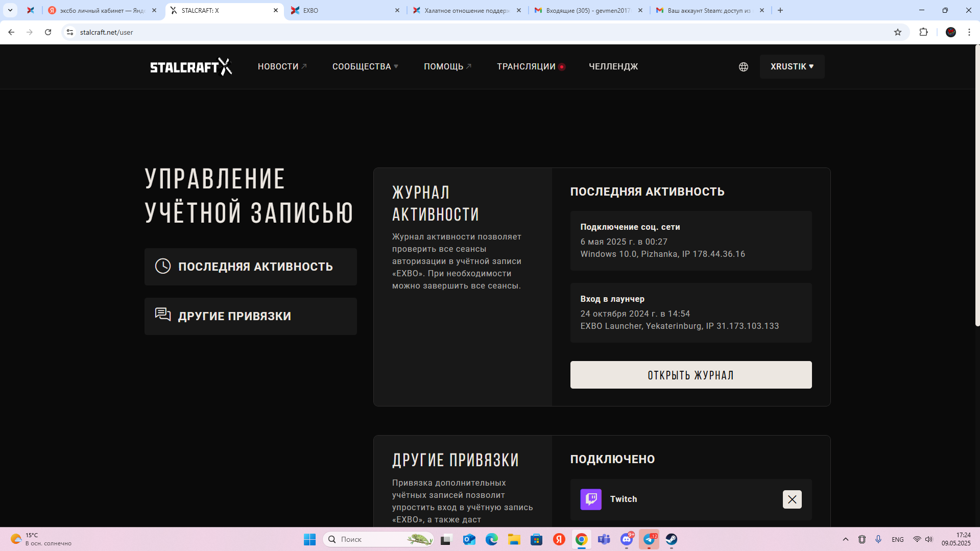Open Windows Start menu

pyautogui.click(x=310, y=539)
